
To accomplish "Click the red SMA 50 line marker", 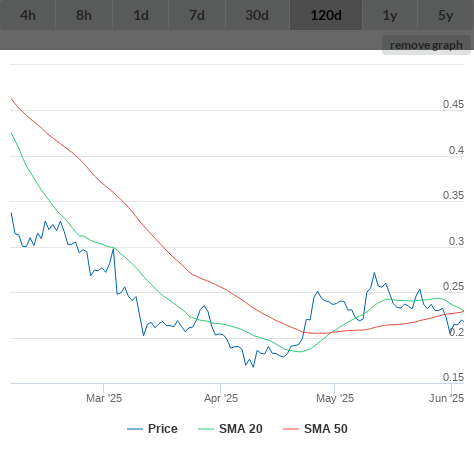I will (x=291, y=429).
